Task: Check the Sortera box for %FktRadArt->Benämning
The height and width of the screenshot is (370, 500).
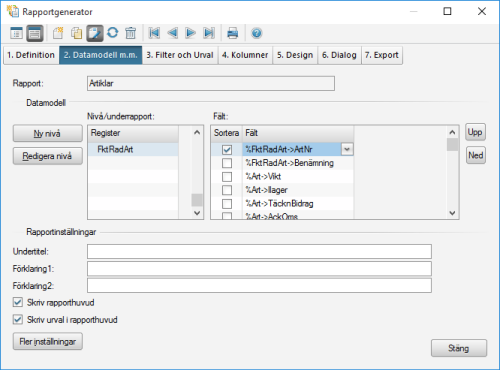Action: (x=227, y=163)
